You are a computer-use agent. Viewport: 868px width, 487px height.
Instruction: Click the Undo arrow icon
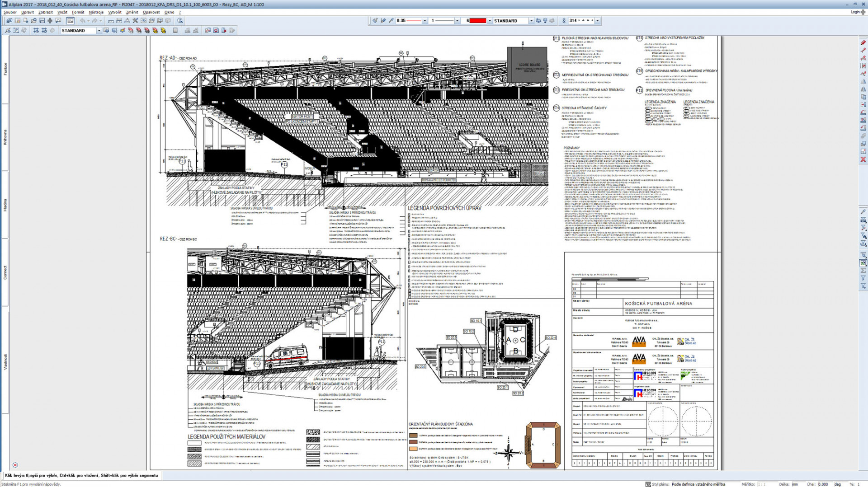(82, 21)
